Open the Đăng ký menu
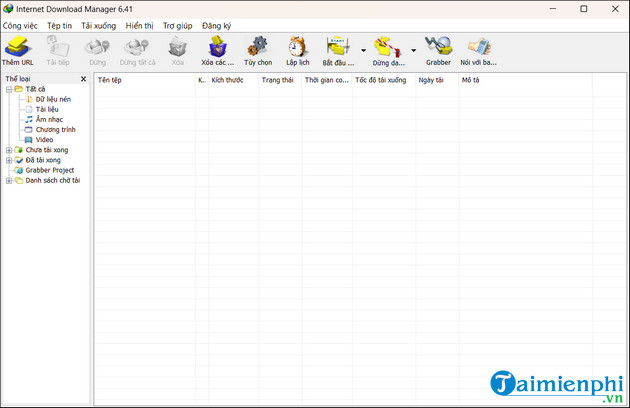 (217, 26)
